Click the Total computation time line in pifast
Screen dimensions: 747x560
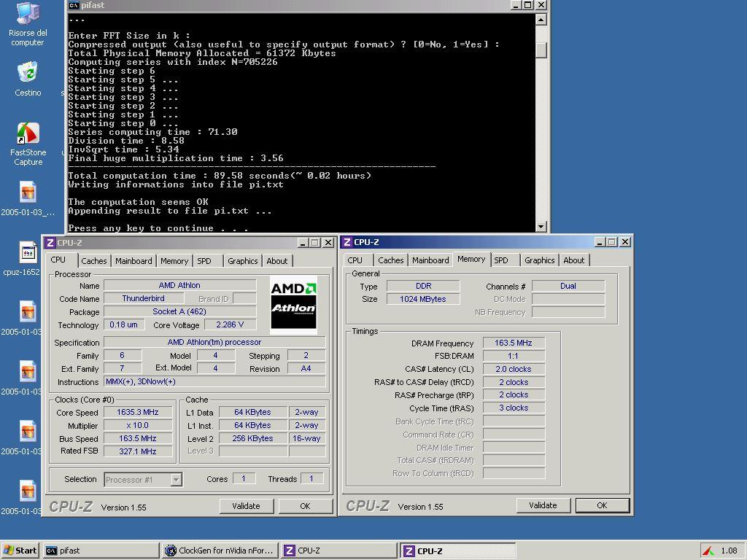pyautogui.click(x=219, y=176)
